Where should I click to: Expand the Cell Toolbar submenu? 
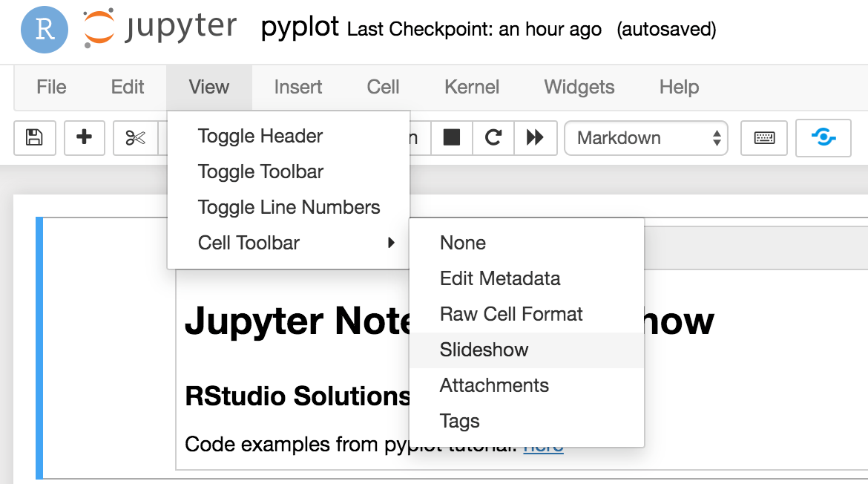click(x=249, y=243)
